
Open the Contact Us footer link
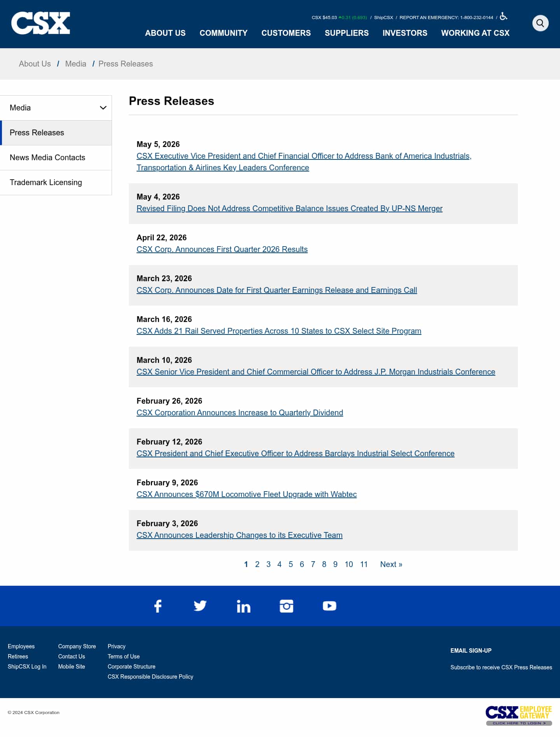72,656
